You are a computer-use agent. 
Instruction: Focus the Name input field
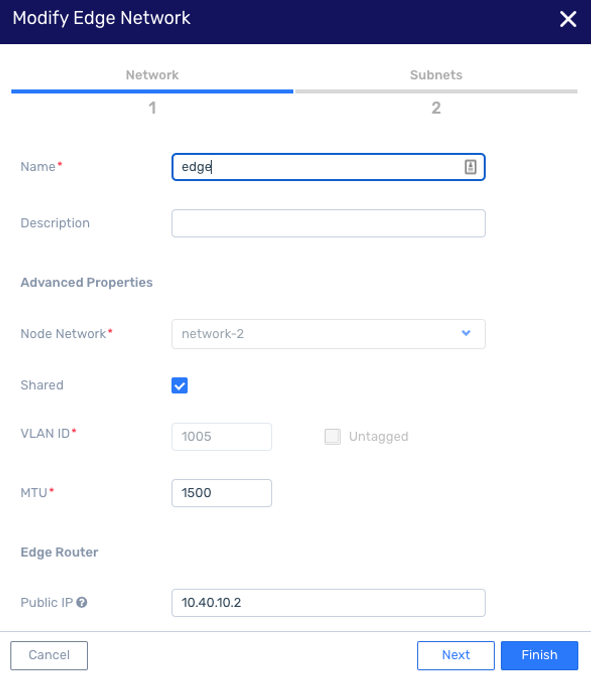(328, 167)
